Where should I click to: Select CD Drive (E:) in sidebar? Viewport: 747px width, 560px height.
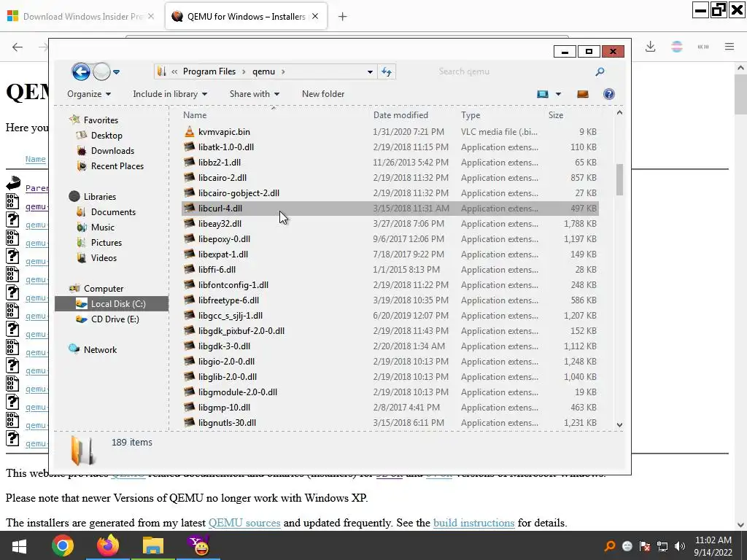click(x=115, y=319)
